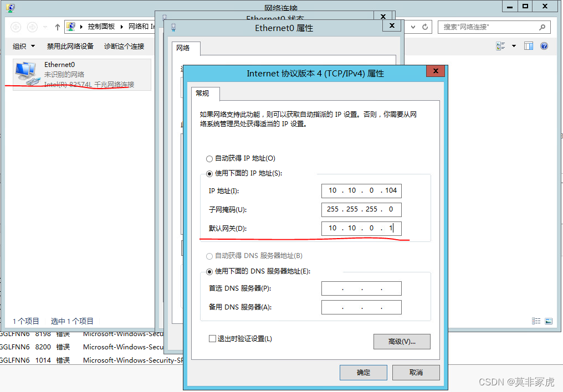The width and height of the screenshot is (563, 392).
Task: Open the Help question mark icon
Action: 544,46
